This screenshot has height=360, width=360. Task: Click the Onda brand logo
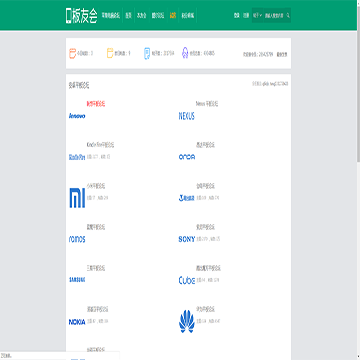click(187, 157)
